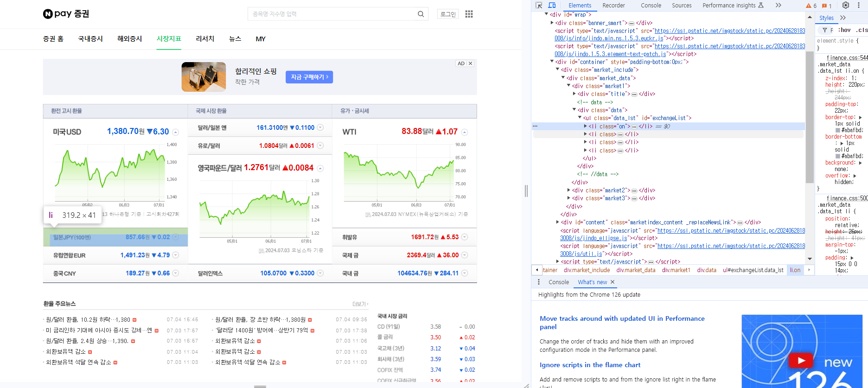The width and height of the screenshot is (868, 388).
Task: Expand 휘발유 row arrow
Action: (x=465, y=237)
